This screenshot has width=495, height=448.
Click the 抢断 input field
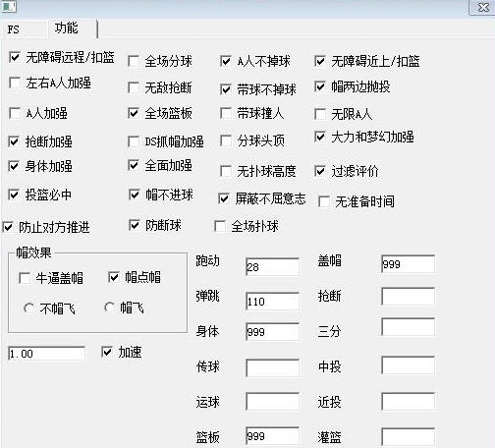(x=409, y=297)
